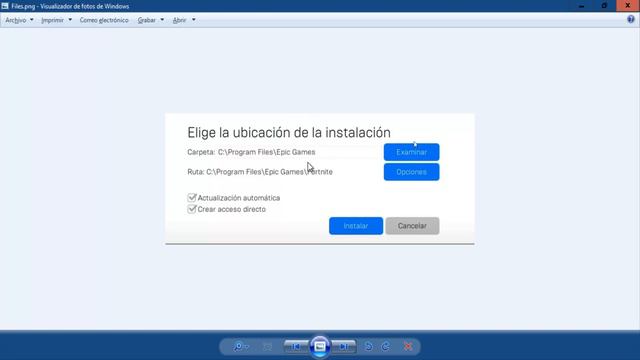Toggle the Crear acceso directo checkbox

192,209
